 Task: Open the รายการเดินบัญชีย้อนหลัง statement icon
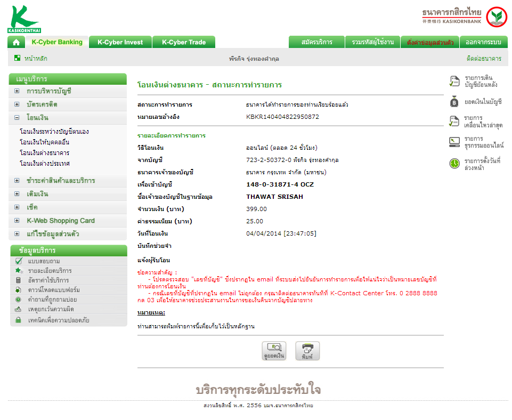(454, 82)
